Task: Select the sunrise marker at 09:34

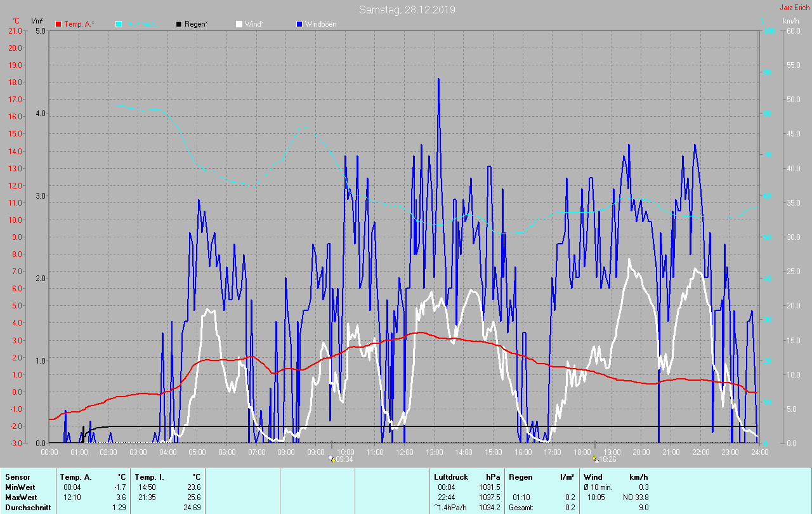Action: 331,458
